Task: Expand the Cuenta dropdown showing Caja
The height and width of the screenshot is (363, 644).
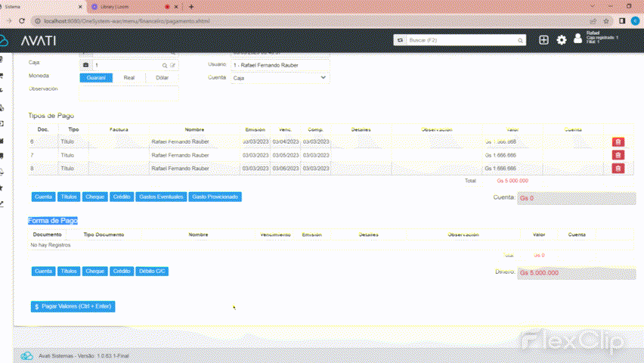Action: pyautogui.click(x=280, y=78)
